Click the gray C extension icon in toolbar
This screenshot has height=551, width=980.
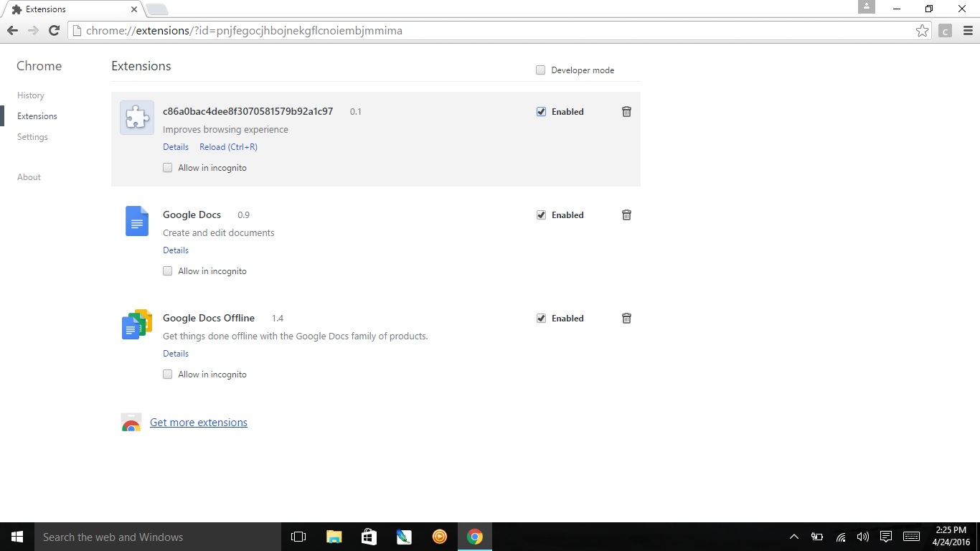(945, 31)
